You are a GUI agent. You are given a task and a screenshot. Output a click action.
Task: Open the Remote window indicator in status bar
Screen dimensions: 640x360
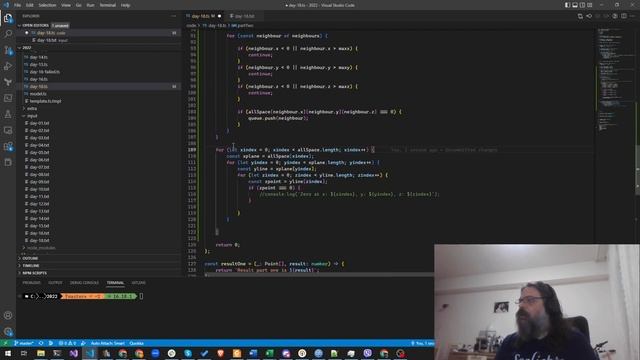(5, 343)
